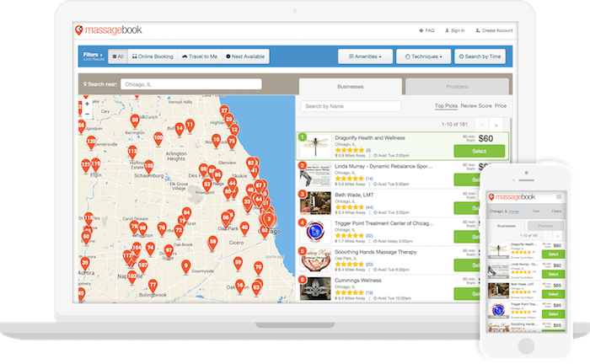The width and height of the screenshot is (590, 364).
Task: Click Sign In in the header
Action: (455, 30)
